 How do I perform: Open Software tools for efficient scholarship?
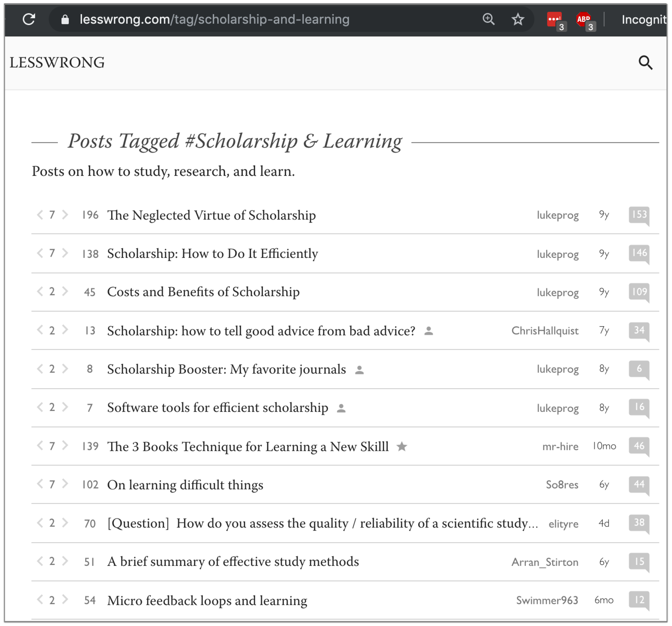click(x=218, y=408)
